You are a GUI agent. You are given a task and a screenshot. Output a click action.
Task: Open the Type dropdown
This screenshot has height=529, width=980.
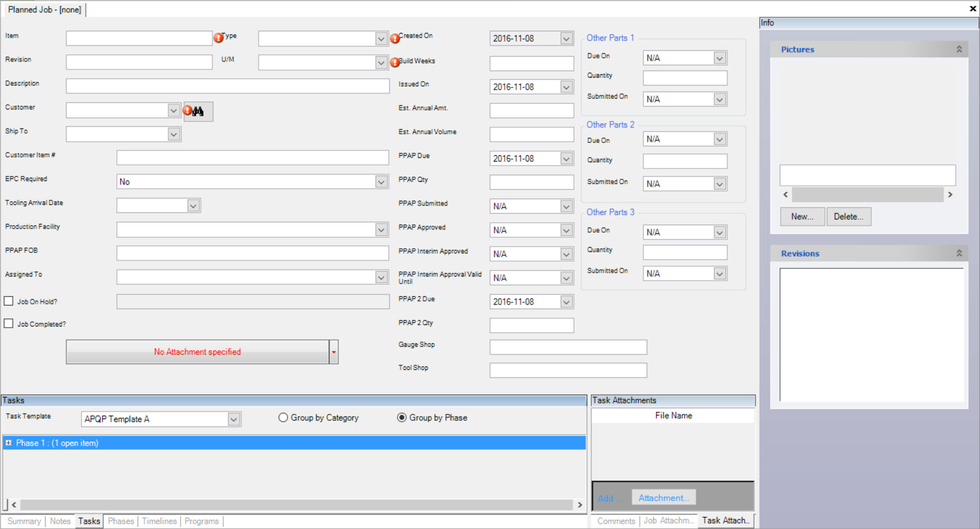381,39
